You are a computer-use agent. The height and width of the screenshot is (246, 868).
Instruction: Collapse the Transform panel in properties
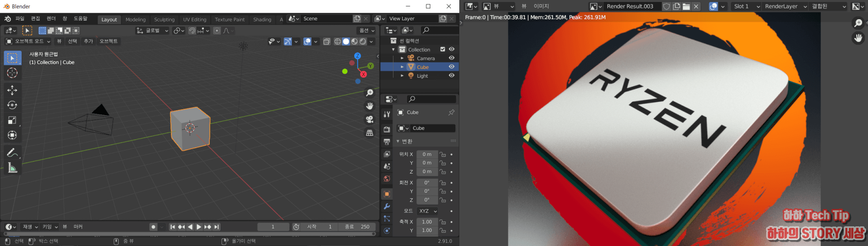tap(398, 142)
